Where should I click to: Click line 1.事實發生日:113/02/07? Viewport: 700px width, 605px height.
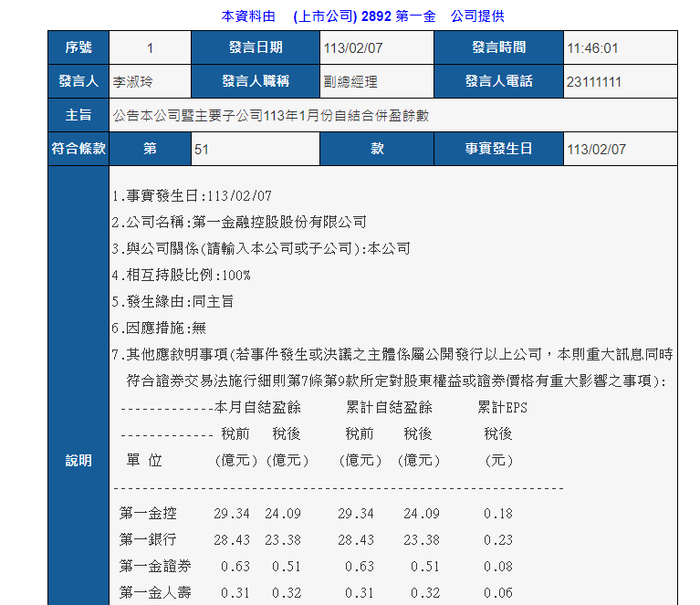[192, 195]
